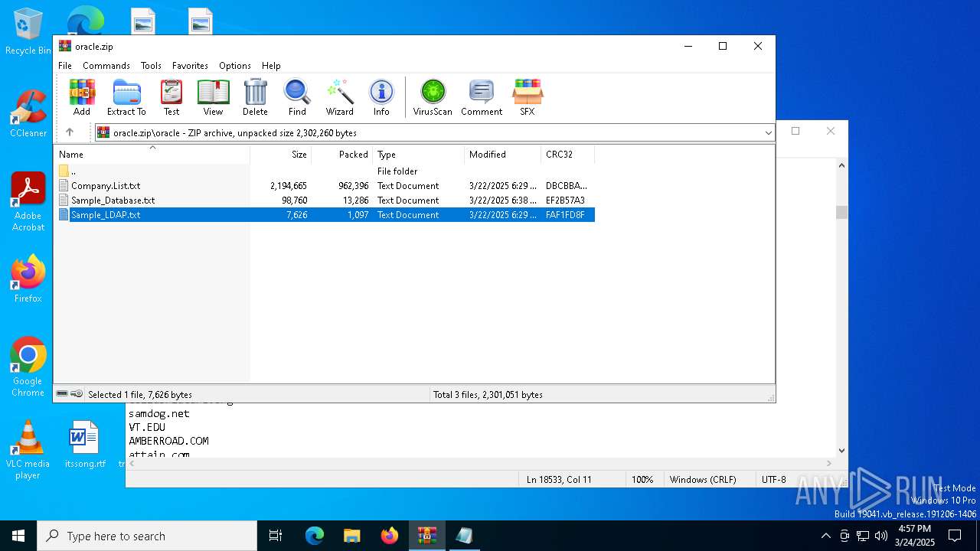The width and height of the screenshot is (980, 551).
Task: Click 'Selected 1 file, 7,626 bytes' status text
Action: coord(140,395)
